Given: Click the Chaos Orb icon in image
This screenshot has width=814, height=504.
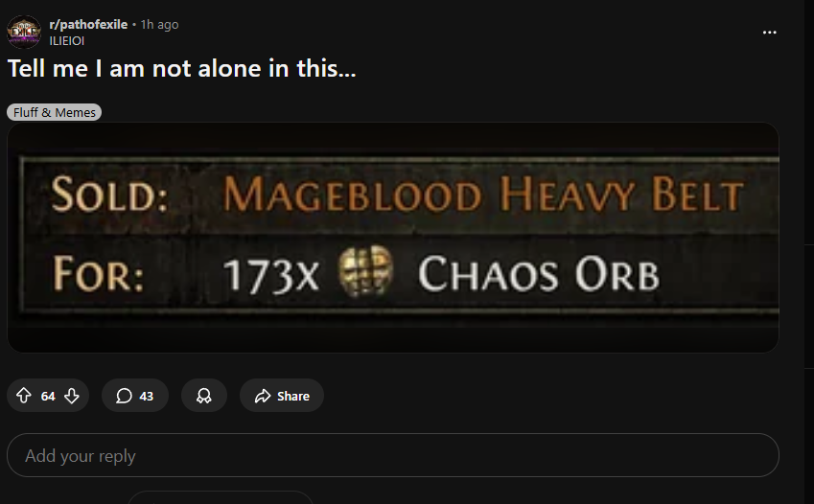Looking at the screenshot, I should tap(366, 271).
